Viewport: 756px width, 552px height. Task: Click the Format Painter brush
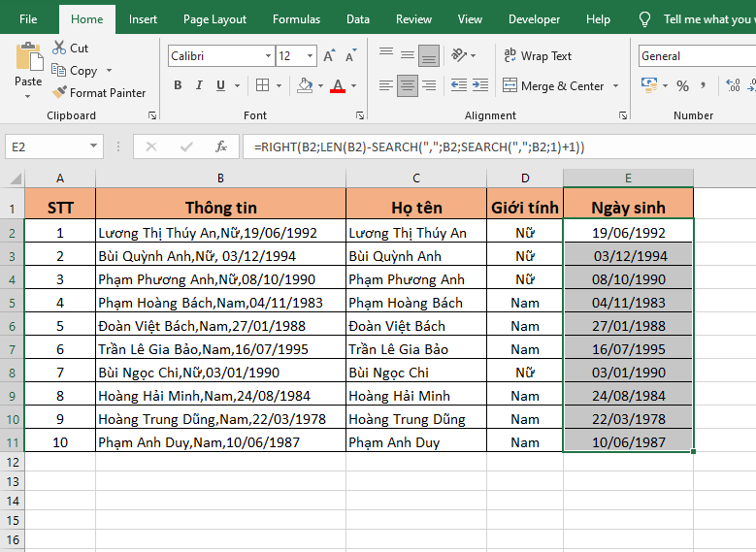pyautogui.click(x=60, y=93)
